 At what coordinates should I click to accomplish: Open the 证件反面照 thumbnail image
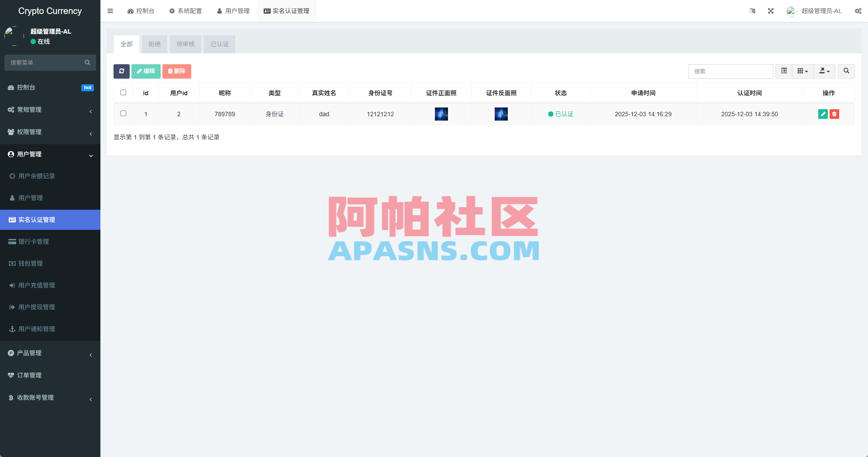tap(501, 114)
